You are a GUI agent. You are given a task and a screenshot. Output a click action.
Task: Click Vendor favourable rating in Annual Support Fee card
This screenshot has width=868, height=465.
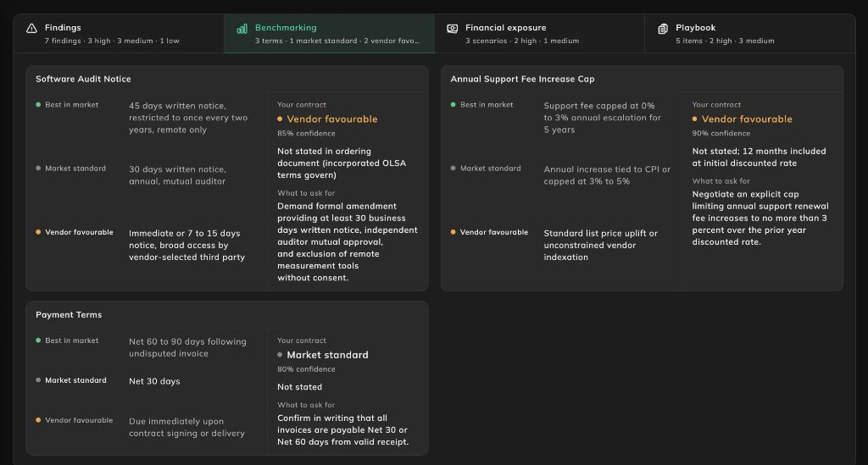coord(742,119)
